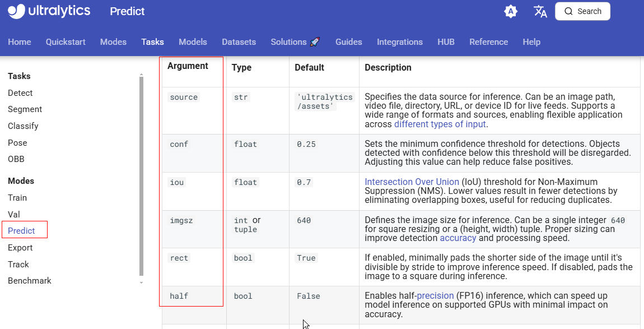Click the 0.7 default value

click(x=304, y=182)
